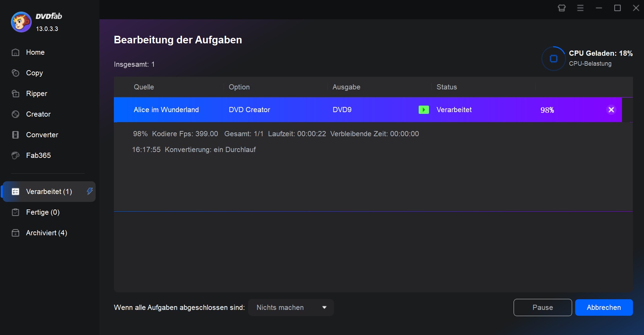Click the Option column header
The width and height of the screenshot is (644, 335).
239,87
